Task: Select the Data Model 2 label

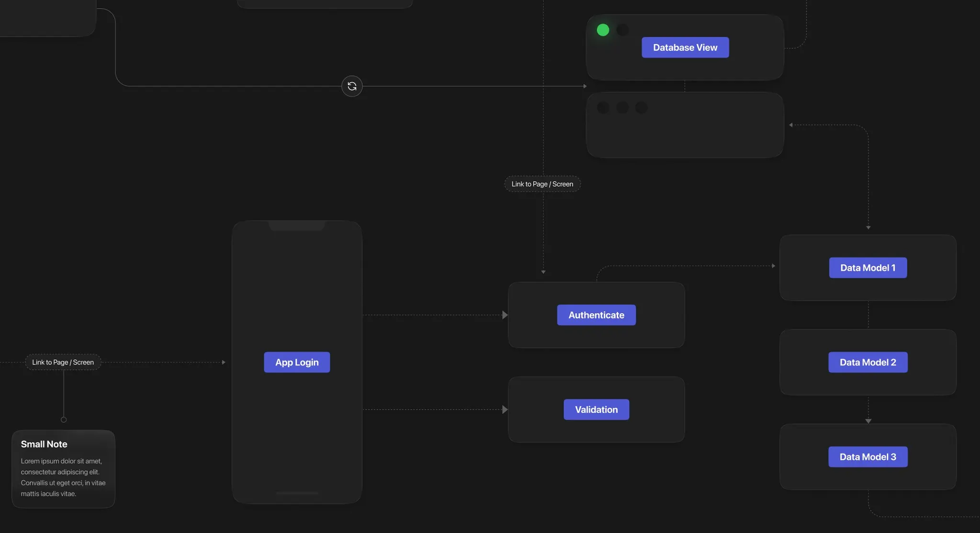Action: tap(868, 362)
